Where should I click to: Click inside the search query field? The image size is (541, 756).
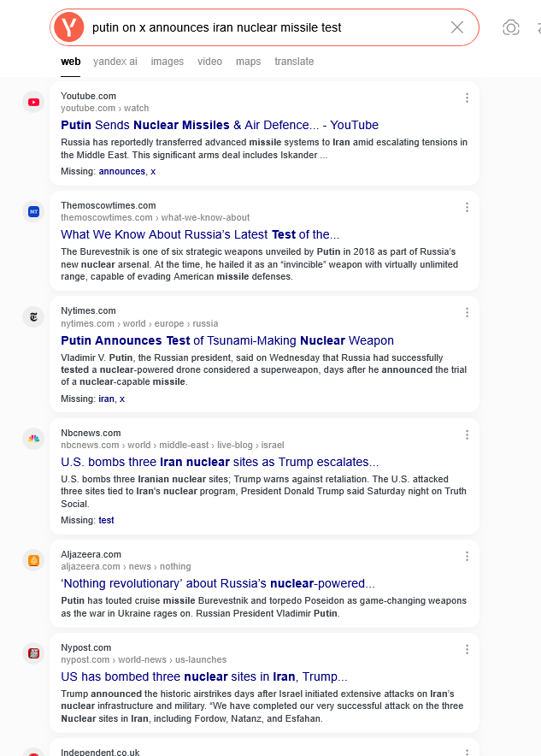pyautogui.click(x=256, y=27)
